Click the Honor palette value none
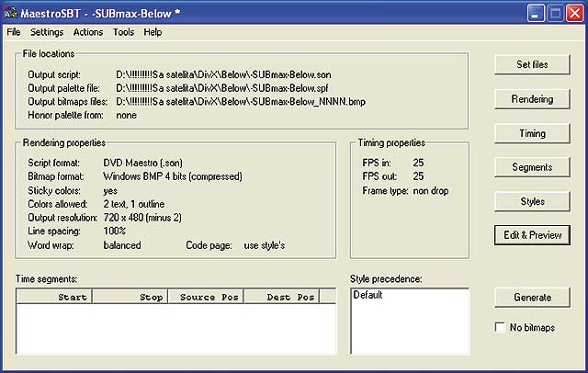This screenshot has width=588, height=373. point(127,115)
